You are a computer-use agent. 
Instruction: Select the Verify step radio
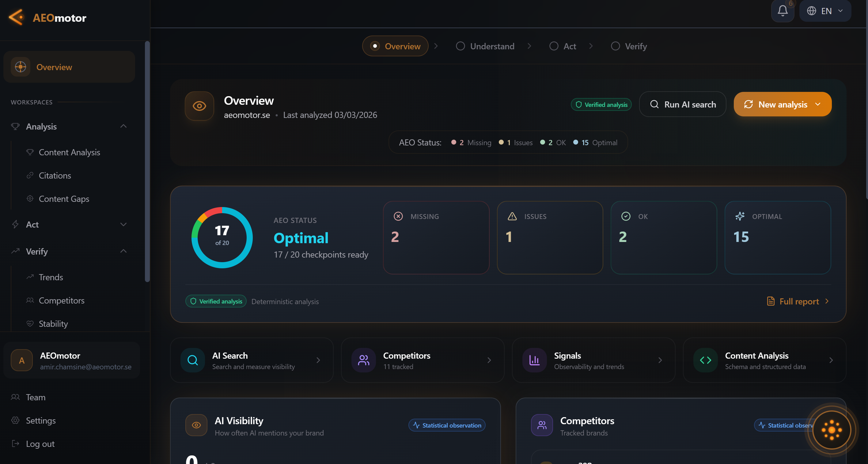615,46
